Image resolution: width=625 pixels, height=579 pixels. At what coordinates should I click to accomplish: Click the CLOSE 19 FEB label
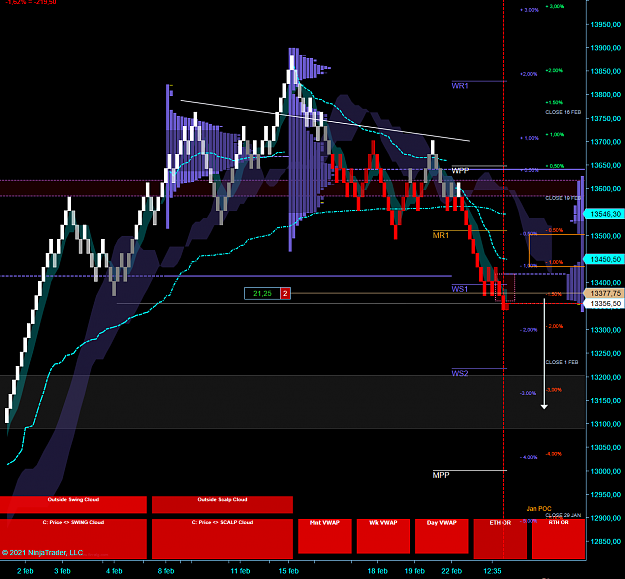(563, 198)
